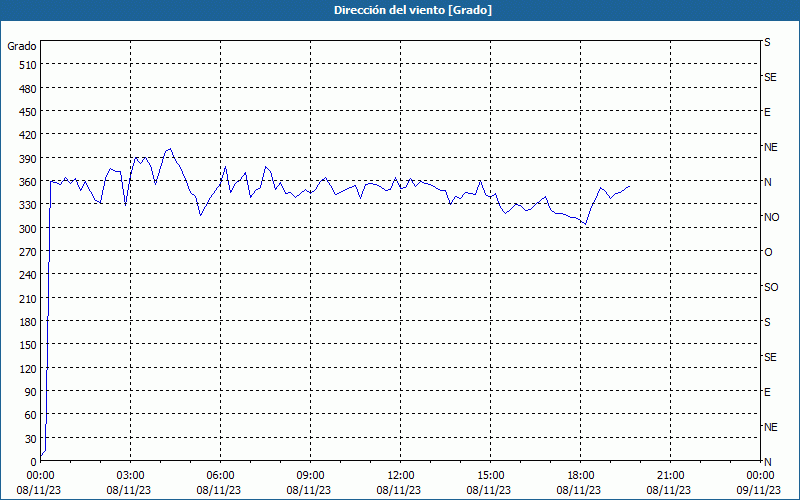Viewport: 800px width, 500px height.
Task: Select the 12:00 time label
Action: click(401, 476)
